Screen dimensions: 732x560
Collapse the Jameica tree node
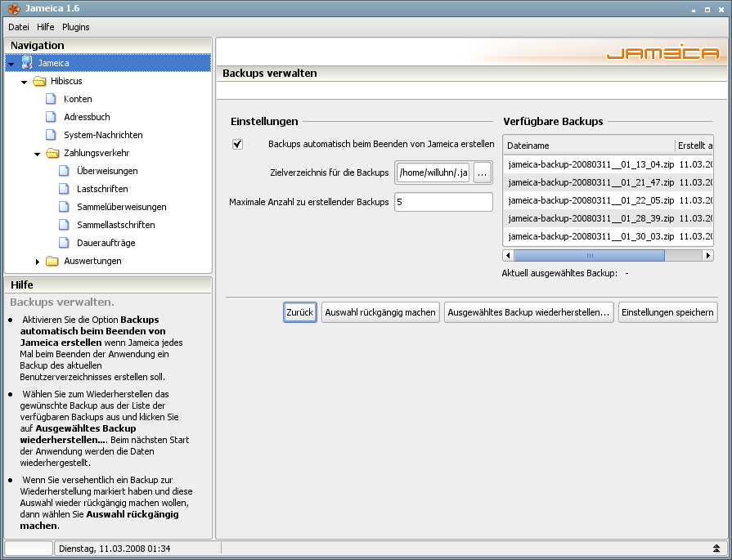click(11, 64)
